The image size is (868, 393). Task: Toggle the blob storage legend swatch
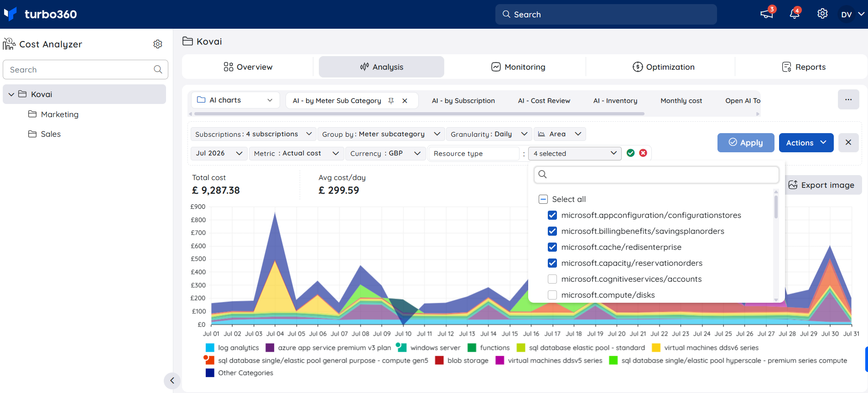click(x=439, y=360)
